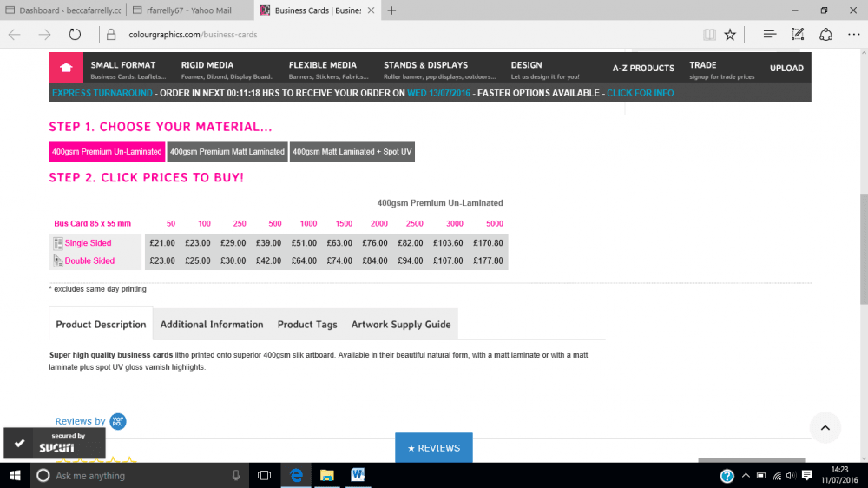
Task: Select 400gsm Premium Un-Laminated material
Action: pos(107,152)
